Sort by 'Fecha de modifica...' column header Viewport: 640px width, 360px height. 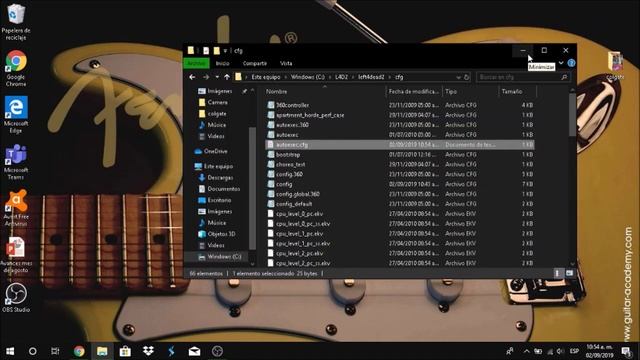[x=414, y=91]
